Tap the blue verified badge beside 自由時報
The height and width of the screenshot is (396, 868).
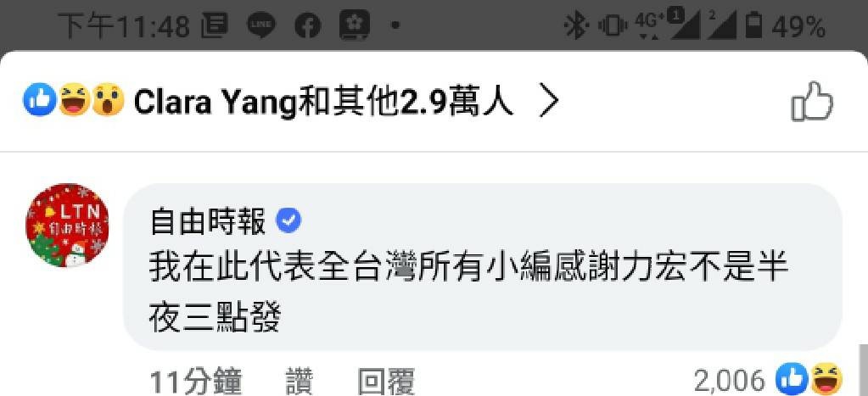click(288, 221)
